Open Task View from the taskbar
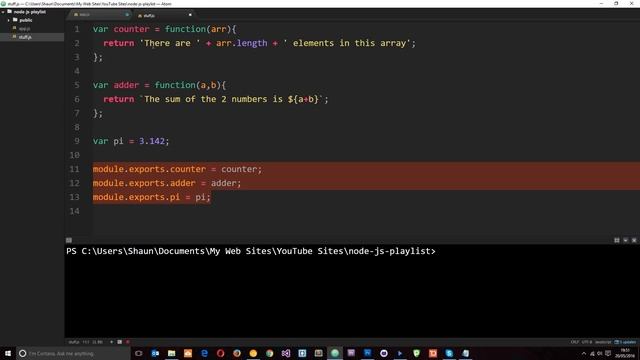This screenshot has width=640, height=360. (x=139, y=353)
